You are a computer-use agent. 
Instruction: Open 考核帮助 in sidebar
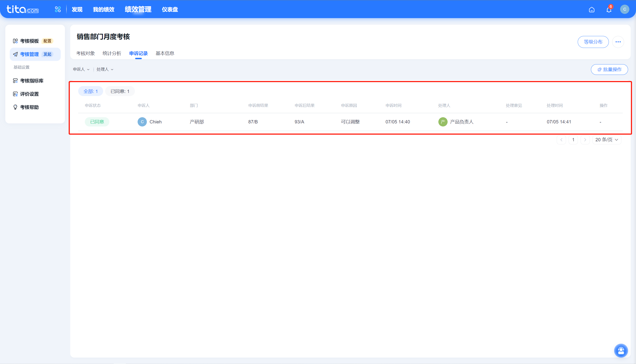[x=29, y=107]
